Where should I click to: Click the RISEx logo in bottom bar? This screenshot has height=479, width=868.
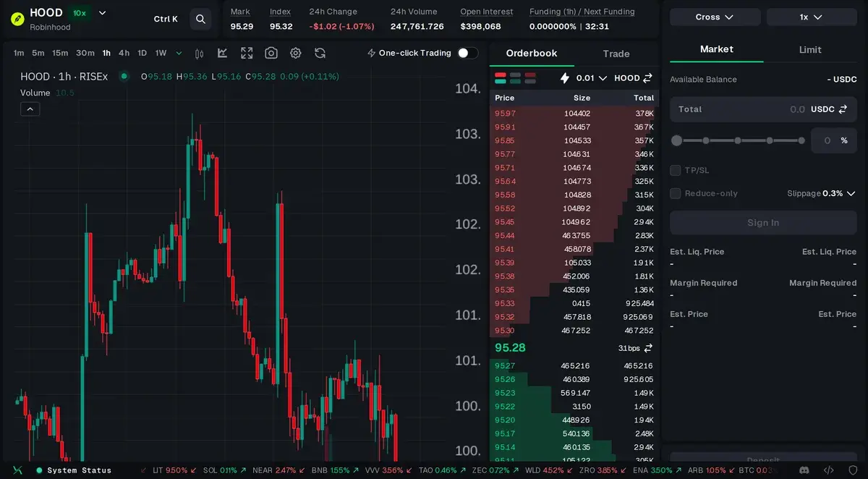pos(18,470)
